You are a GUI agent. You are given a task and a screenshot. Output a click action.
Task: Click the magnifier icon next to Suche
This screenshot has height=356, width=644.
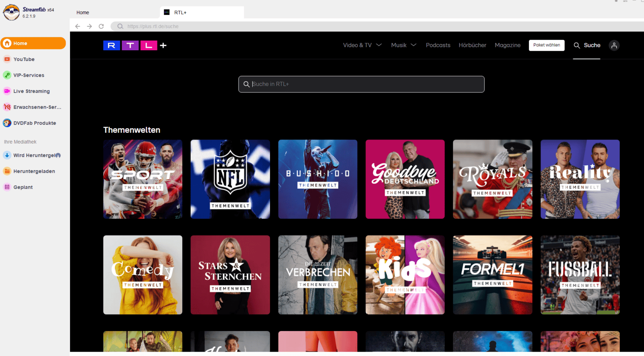tap(577, 45)
